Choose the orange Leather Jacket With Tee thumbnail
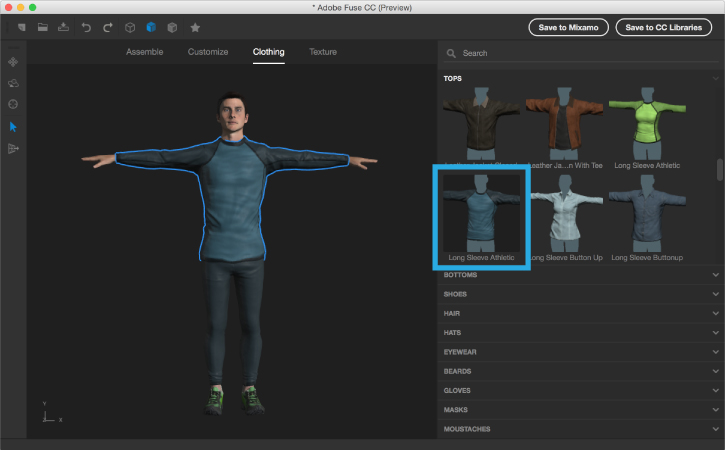Image resolution: width=725 pixels, height=450 pixels. (564, 123)
